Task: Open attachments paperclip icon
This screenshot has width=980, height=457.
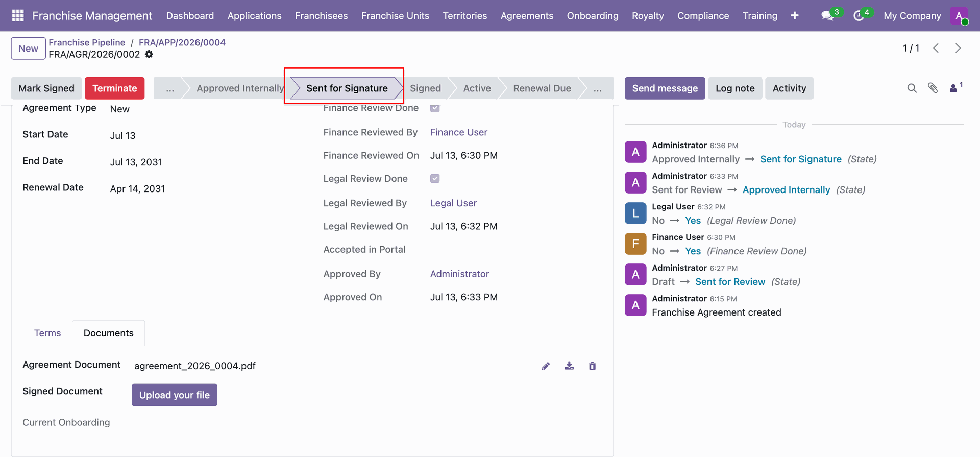Action: click(x=933, y=88)
